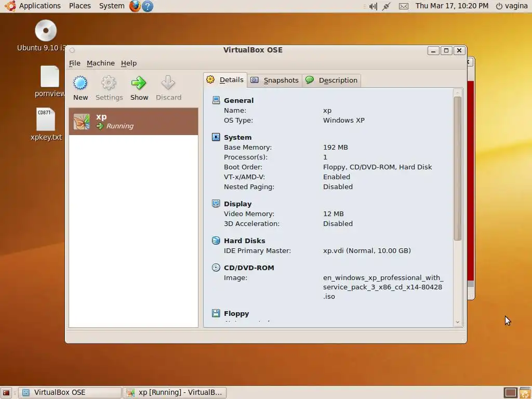Open the Machine menu
The width and height of the screenshot is (532, 399).
101,63
